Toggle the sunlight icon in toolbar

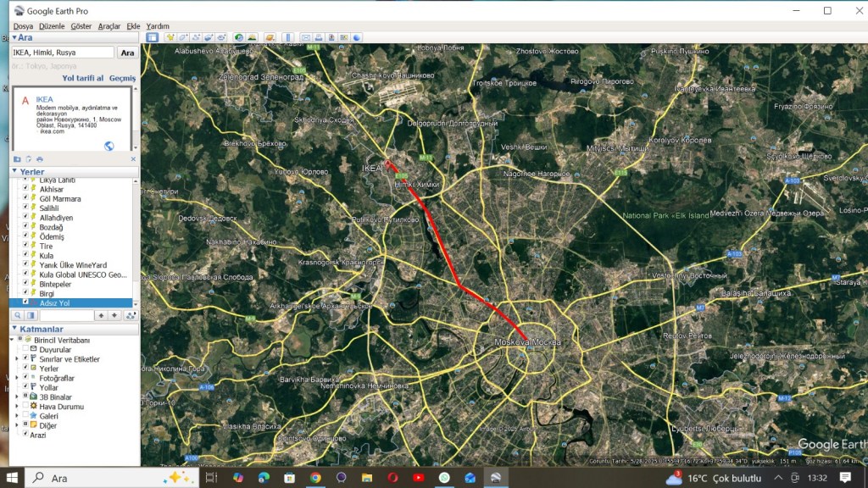252,37
